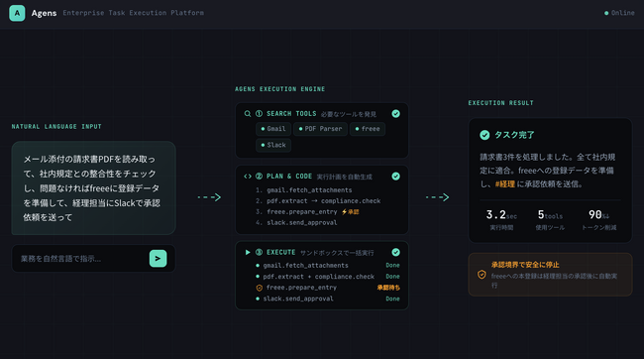Click the Agens logo icon
Screen dimensions: 644x360
(17, 13)
